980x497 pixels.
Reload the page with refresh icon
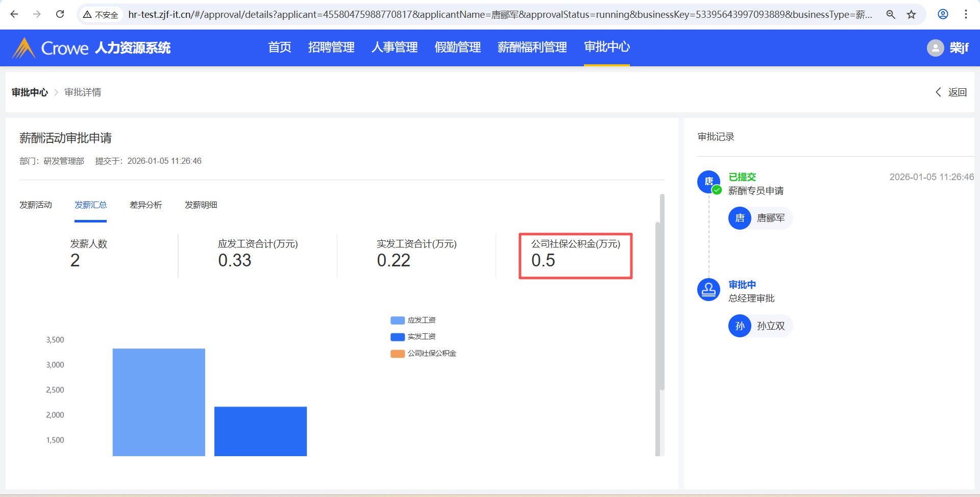(60, 14)
